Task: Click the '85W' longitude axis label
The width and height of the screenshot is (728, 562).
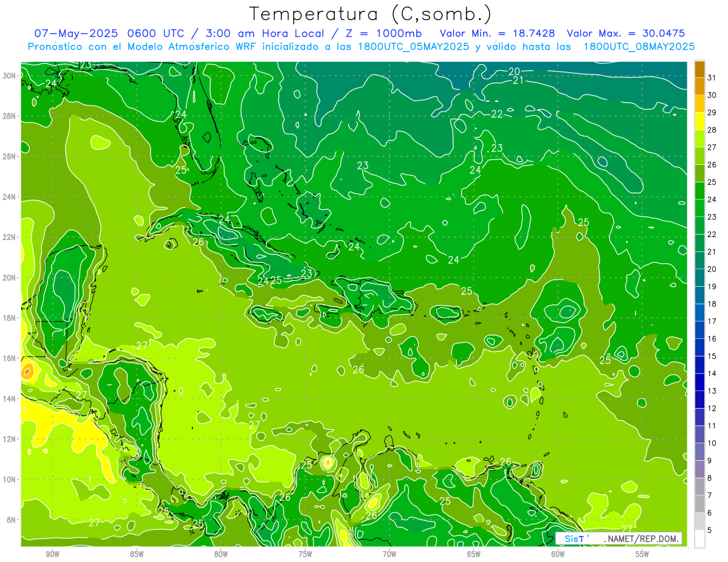Action: (x=136, y=554)
